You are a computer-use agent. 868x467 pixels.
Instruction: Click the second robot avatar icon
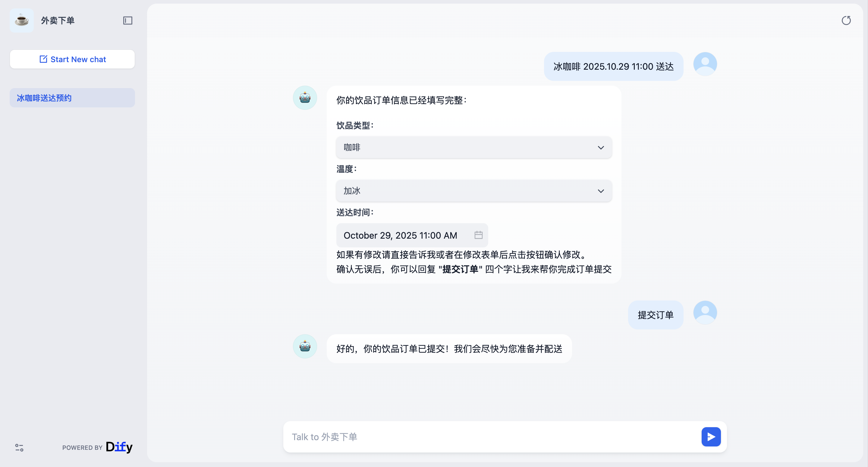pyautogui.click(x=305, y=346)
